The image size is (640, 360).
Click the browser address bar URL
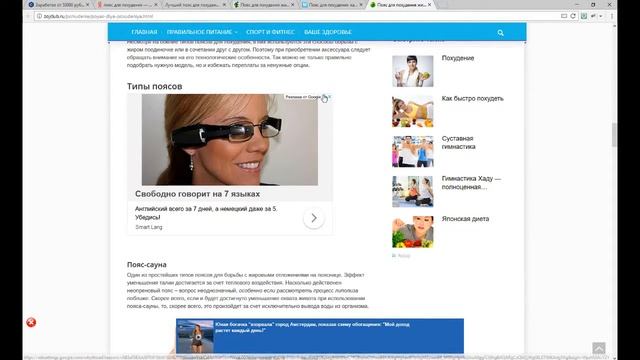tap(98, 16)
